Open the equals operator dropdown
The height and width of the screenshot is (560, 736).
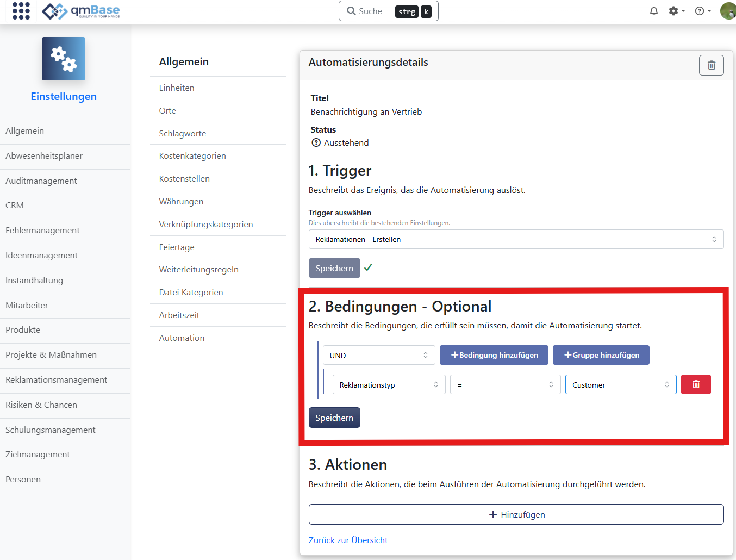point(505,384)
